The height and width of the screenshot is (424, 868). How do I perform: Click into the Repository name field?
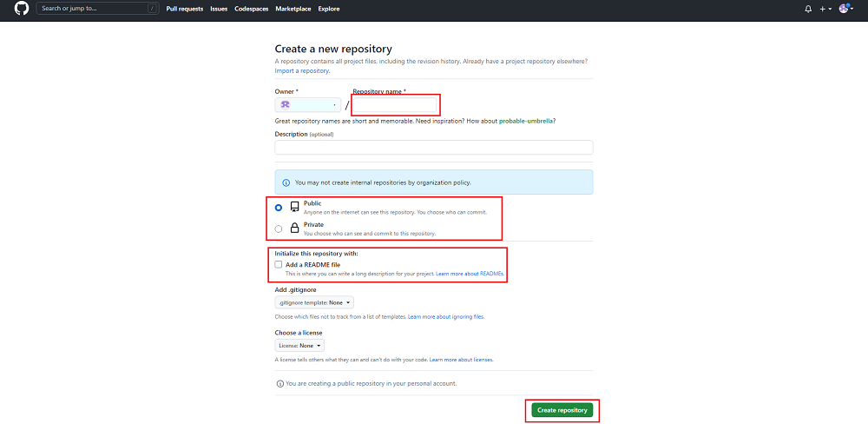coord(395,105)
